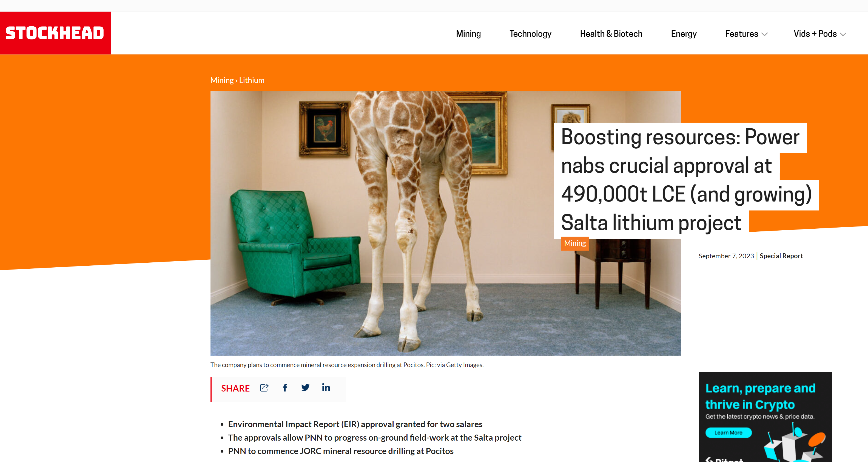Share the article on Facebook

point(285,388)
